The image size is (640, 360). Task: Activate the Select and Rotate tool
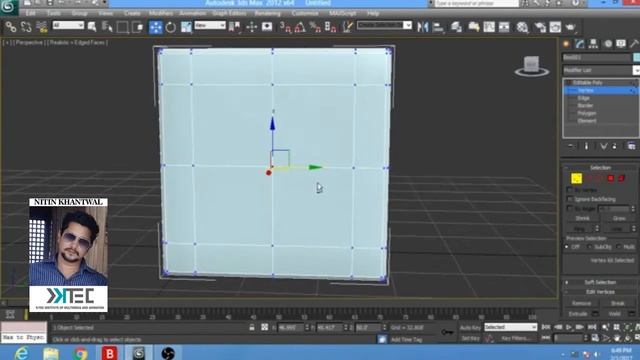(x=171, y=27)
